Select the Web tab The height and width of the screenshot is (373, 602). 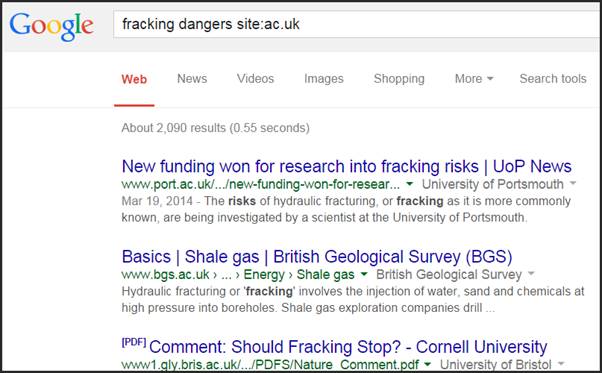(x=134, y=79)
